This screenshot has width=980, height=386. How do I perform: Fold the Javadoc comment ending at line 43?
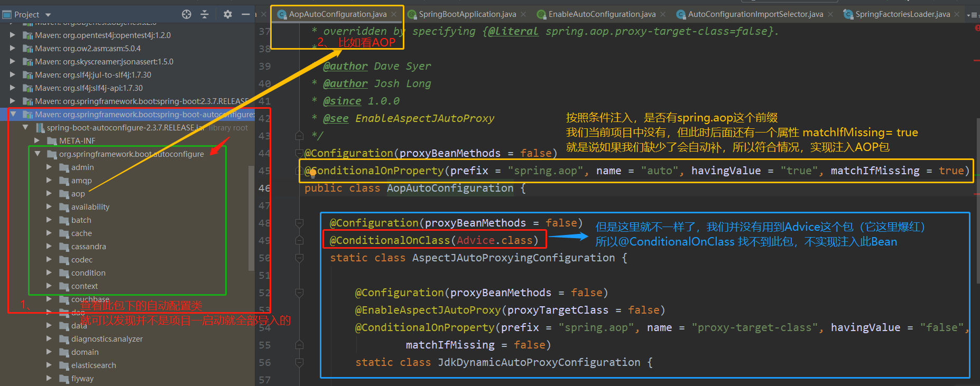click(299, 136)
